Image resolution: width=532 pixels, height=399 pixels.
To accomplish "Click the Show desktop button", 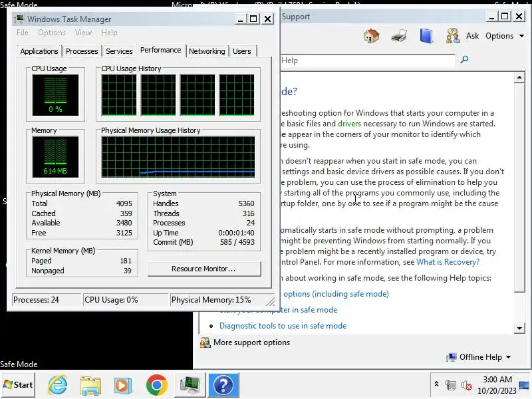I will [x=525, y=385].
